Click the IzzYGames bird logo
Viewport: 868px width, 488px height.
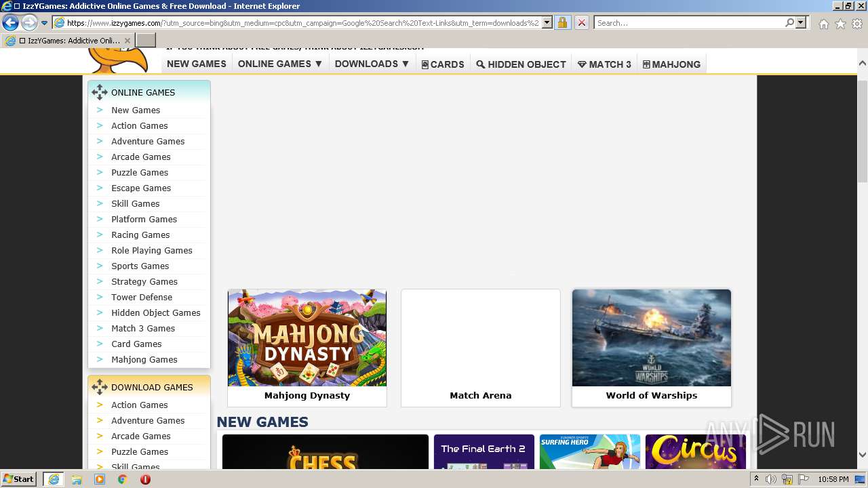119,60
